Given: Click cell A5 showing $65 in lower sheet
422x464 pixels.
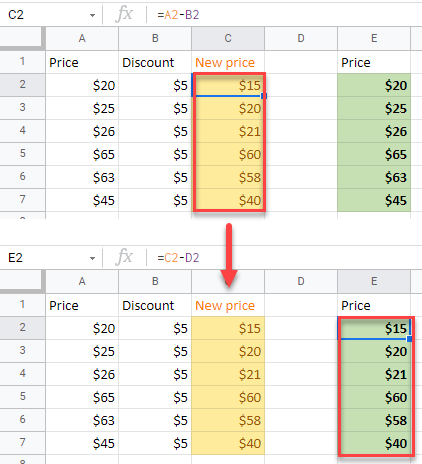Looking at the screenshot, I should [82, 397].
